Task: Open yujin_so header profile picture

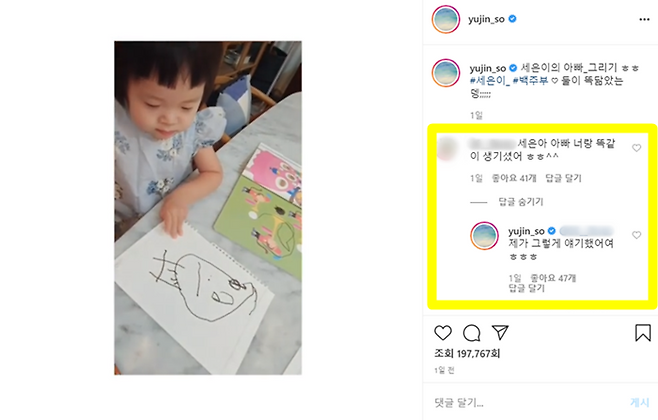Action: point(446,19)
